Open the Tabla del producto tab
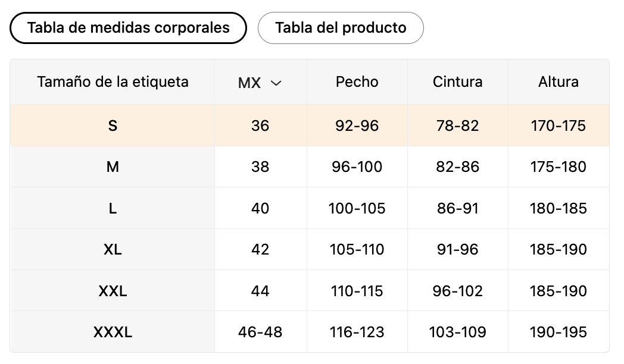 pos(341,28)
